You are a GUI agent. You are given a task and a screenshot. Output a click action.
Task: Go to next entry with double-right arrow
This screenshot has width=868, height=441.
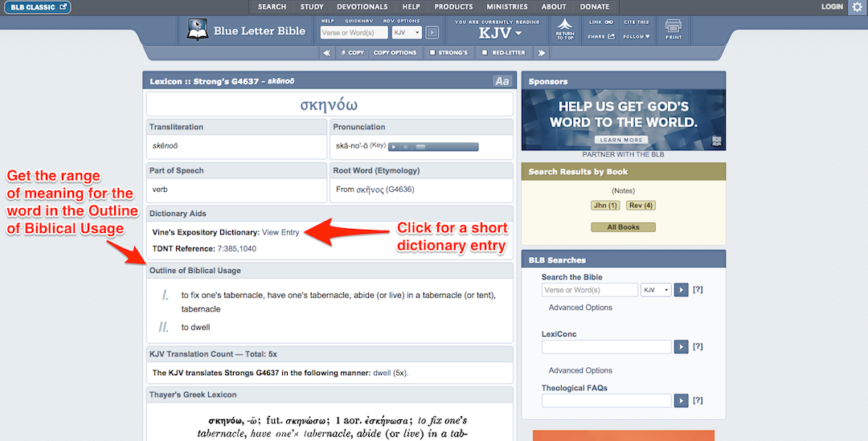(542, 52)
